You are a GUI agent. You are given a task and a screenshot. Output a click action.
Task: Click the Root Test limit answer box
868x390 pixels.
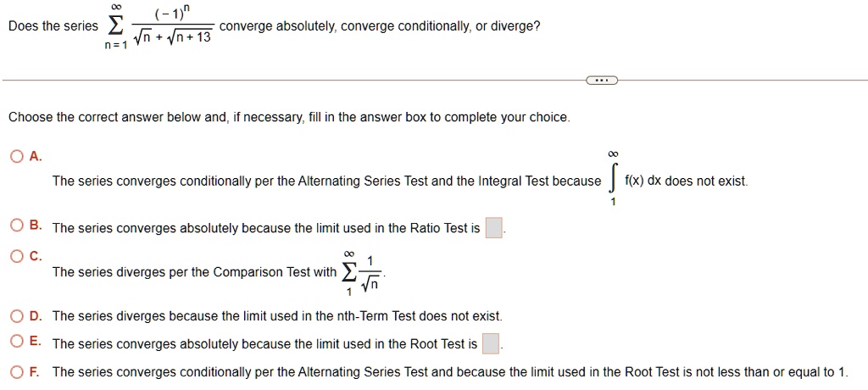[491, 343]
